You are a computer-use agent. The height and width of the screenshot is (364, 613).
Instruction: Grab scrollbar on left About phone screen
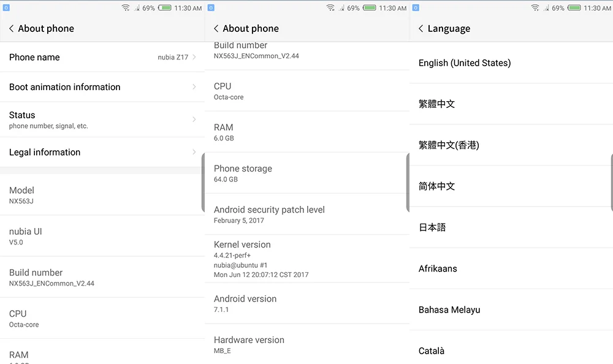(x=203, y=183)
